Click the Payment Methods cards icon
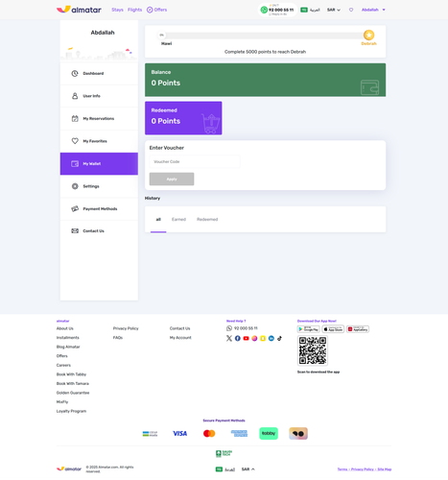Screen dimensions: 448x480 point(75,208)
